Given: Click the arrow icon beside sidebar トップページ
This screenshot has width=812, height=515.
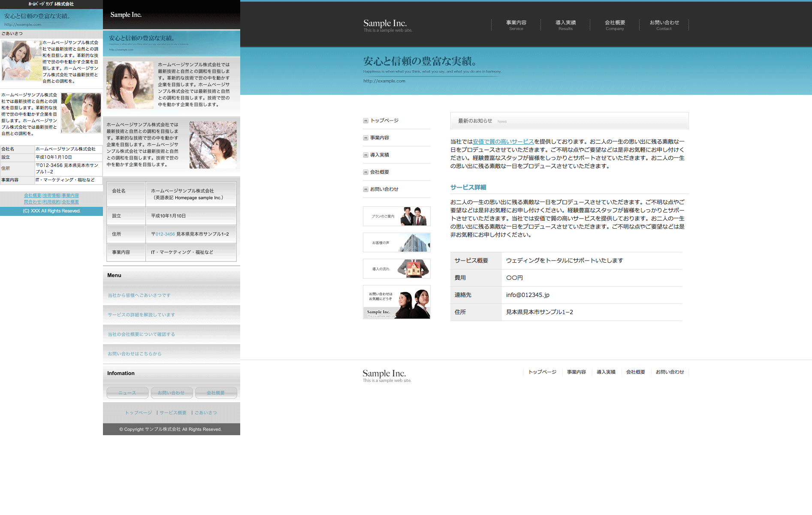Looking at the screenshot, I should (x=365, y=121).
